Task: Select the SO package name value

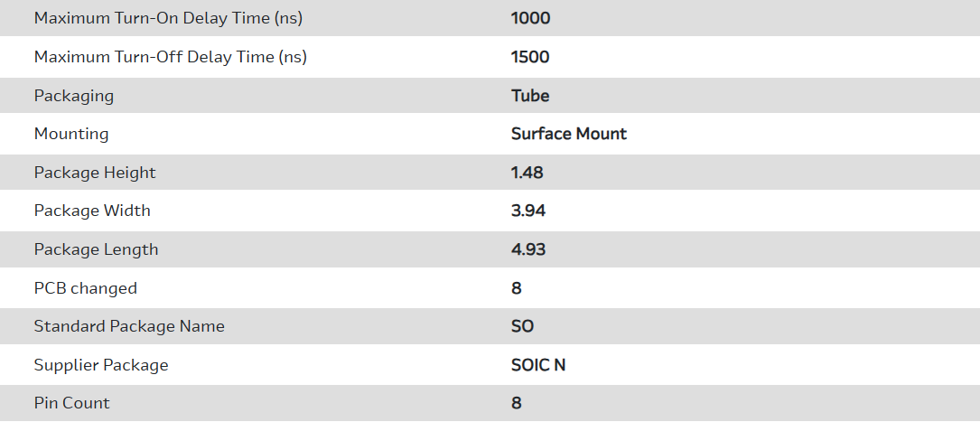Action: coord(523,326)
